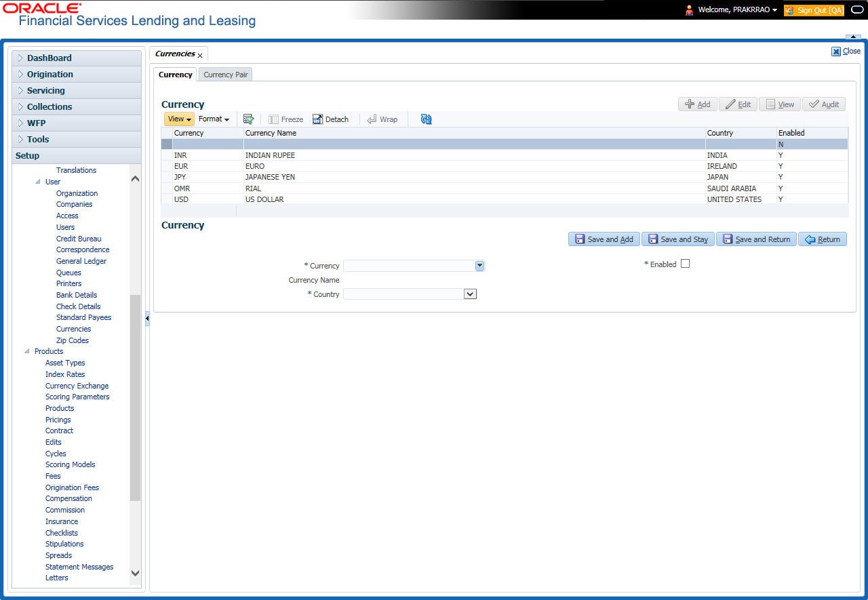
Task: Click the Wrap toolbar button
Action: coord(382,119)
